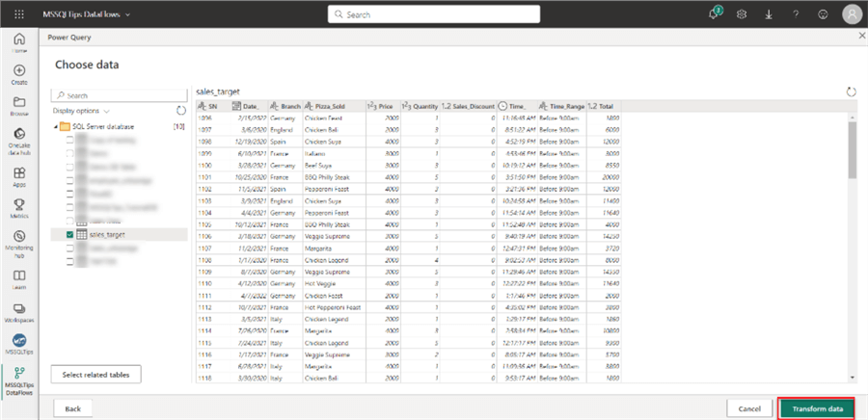Open Metrics in the left navigation
Viewport: 868px width, 420px height.
(19, 209)
